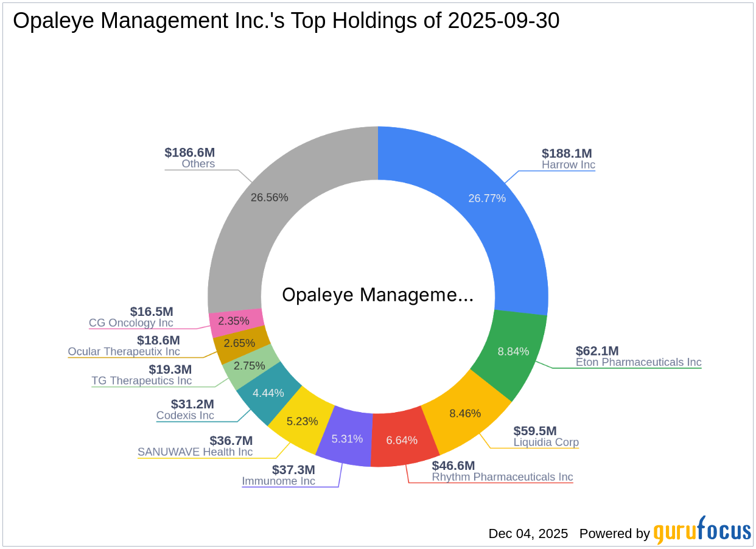The height and width of the screenshot is (549, 756).
Task: Open the Eton Pharmaceuticals Inc label link
Action: click(638, 363)
